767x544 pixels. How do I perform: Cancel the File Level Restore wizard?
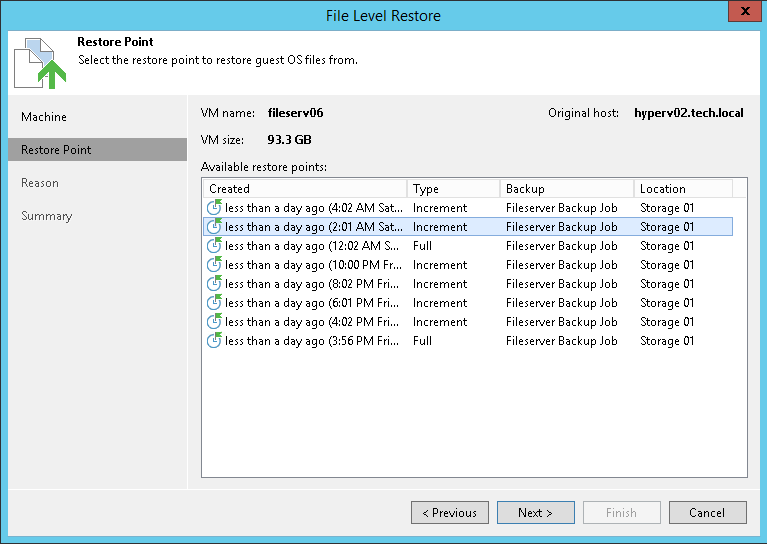click(x=707, y=513)
